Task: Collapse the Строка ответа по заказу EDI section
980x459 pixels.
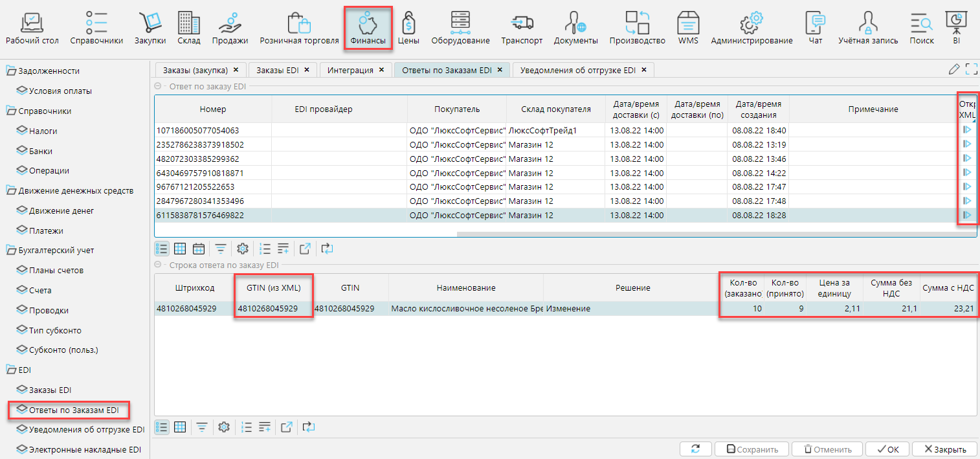Action: pyautogui.click(x=157, y=265)
